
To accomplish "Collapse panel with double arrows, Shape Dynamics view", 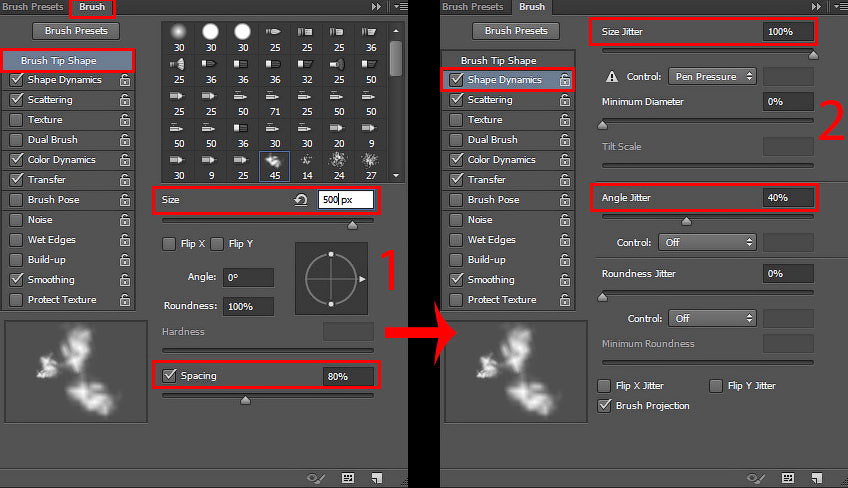I will click(816, 6).
